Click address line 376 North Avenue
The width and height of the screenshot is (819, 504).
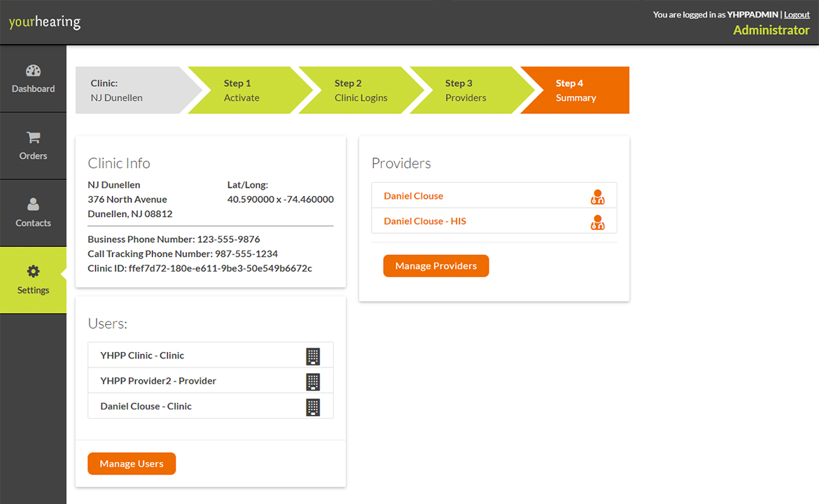tap(127, 199)
